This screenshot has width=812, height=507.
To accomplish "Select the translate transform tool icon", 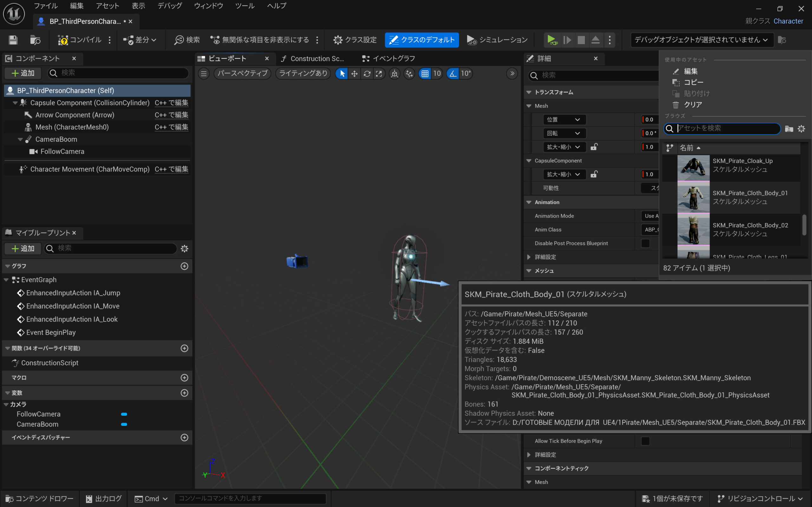I will (354, 74).
